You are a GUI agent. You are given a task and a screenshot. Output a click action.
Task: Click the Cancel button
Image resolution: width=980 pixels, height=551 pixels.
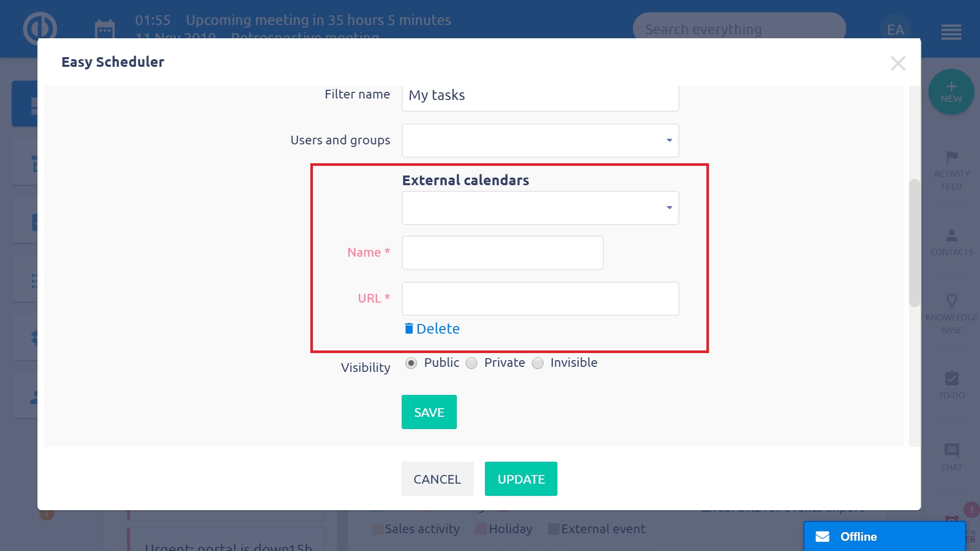coord(437,479)
